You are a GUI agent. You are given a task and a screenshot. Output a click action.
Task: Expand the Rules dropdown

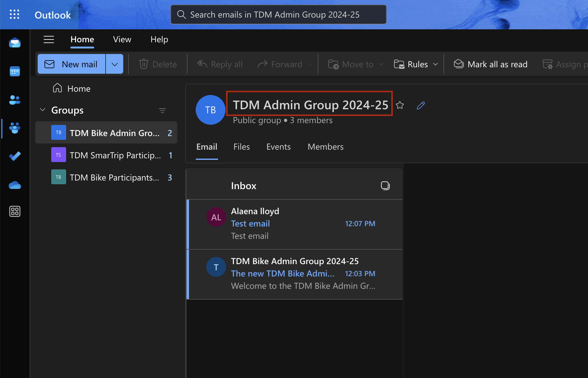click(435, 64)
